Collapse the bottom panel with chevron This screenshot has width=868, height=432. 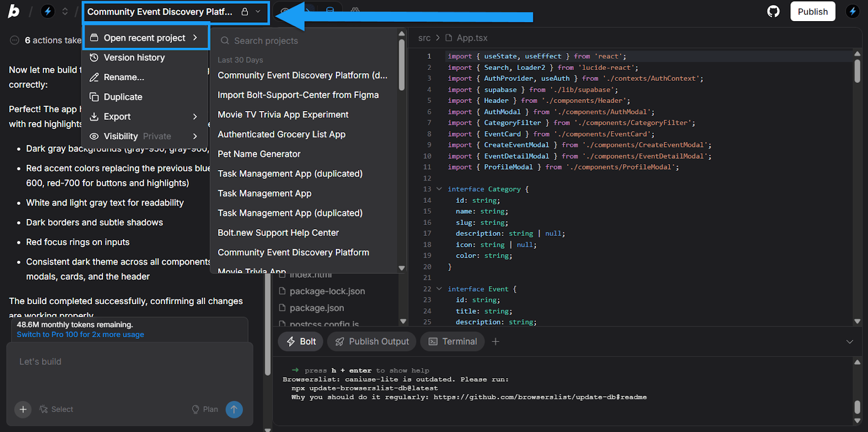[850, 341]
